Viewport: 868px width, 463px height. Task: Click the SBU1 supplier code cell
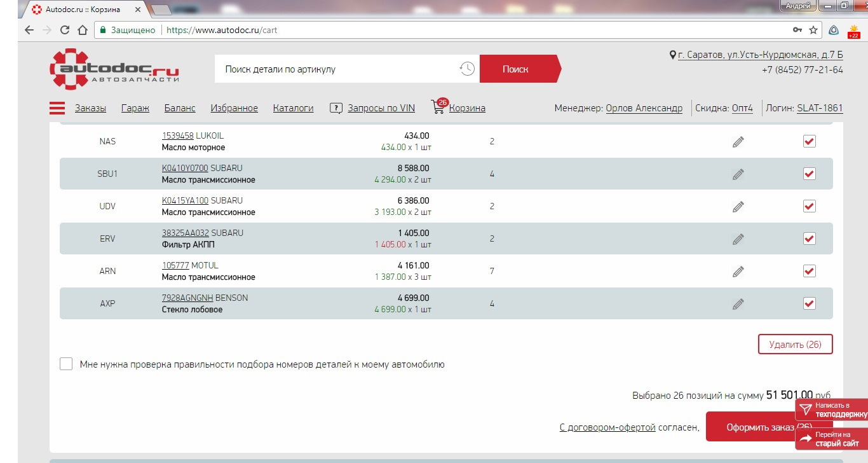107,174
